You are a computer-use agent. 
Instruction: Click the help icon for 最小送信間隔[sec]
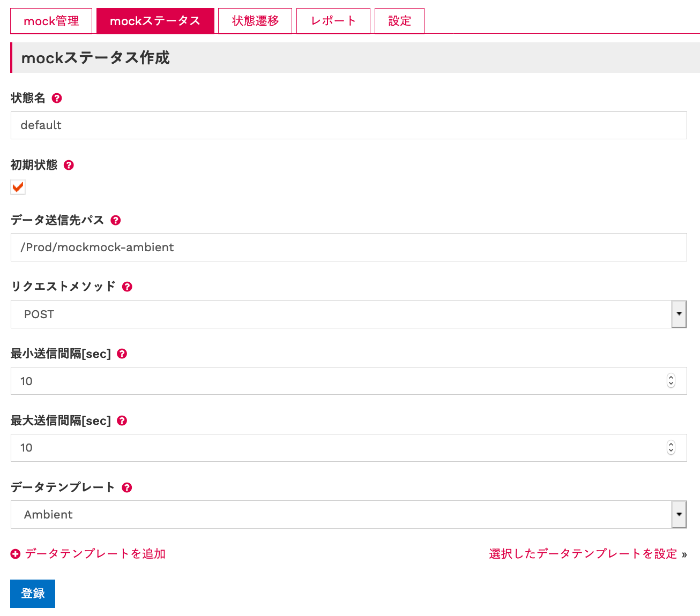point(122,354)
